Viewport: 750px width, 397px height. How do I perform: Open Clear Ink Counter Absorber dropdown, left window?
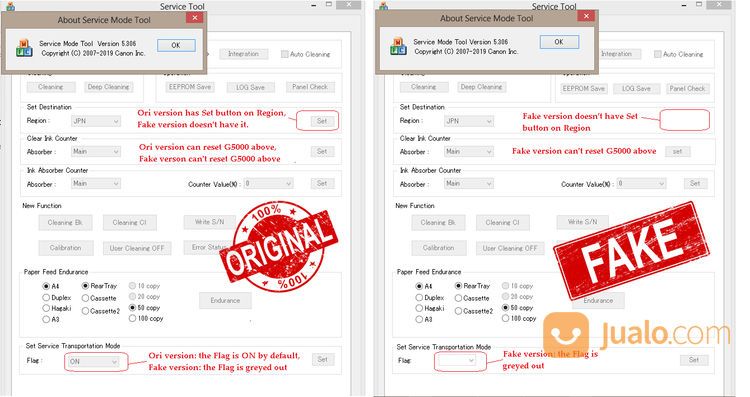(96, 152)
